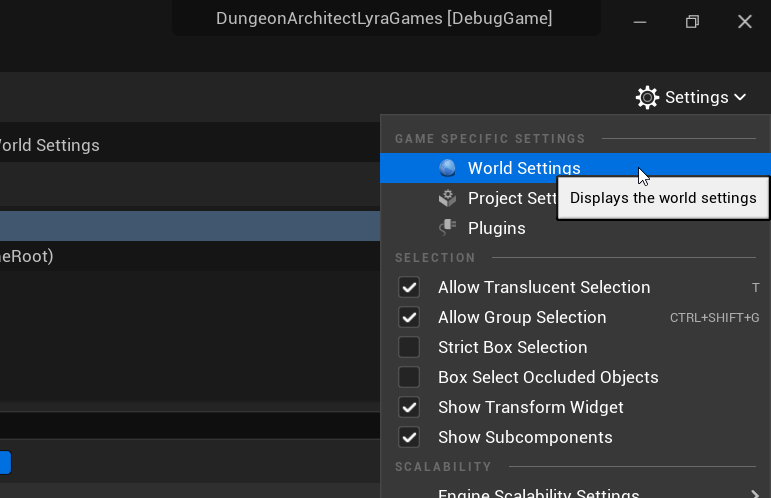This screenshot has height=498, width=771.
Task: Click the Project Settings icon
Action: point(447,198)
